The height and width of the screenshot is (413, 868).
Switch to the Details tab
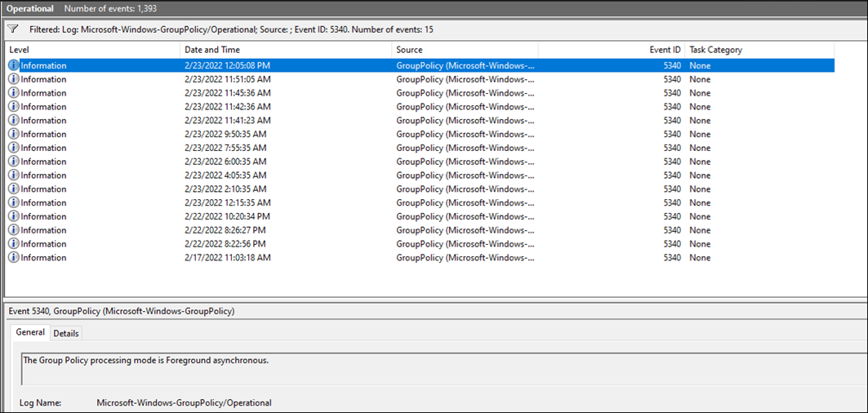tap(66, 333)
